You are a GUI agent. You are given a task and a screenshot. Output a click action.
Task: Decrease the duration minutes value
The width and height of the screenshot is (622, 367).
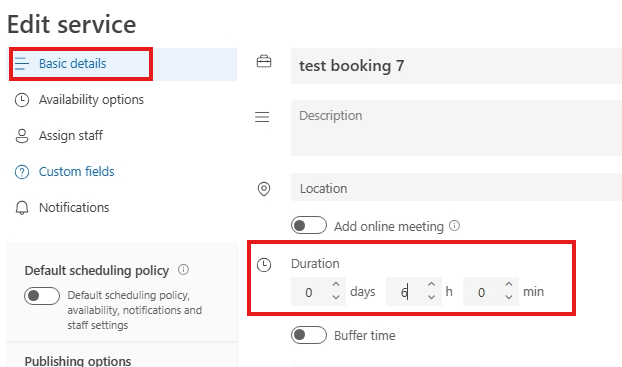click(x=509, y=297)
